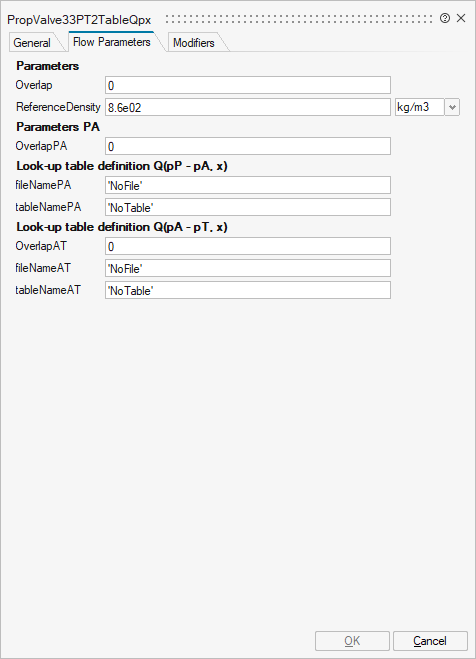
Task: Click 'Look-up table definition Q(pP - pA, x)' heading
Action: pos(122,166)
